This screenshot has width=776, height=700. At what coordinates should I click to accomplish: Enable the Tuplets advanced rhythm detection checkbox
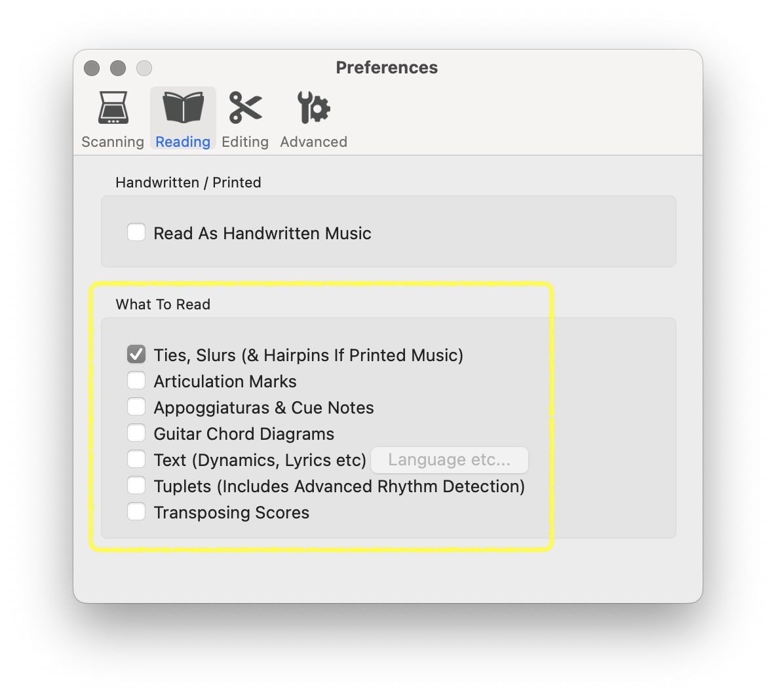pyautogui.click(x=136, y=486)
